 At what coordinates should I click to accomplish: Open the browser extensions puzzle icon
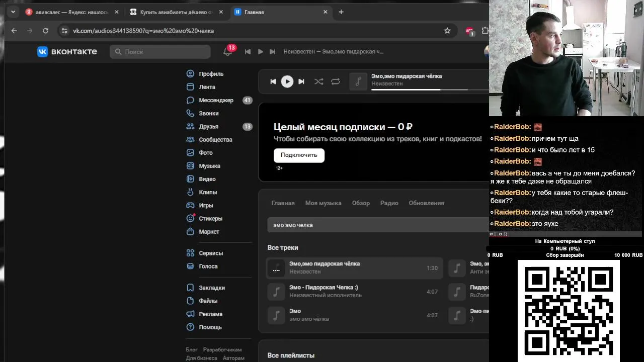pyautogui.click(x=485, y=31)
